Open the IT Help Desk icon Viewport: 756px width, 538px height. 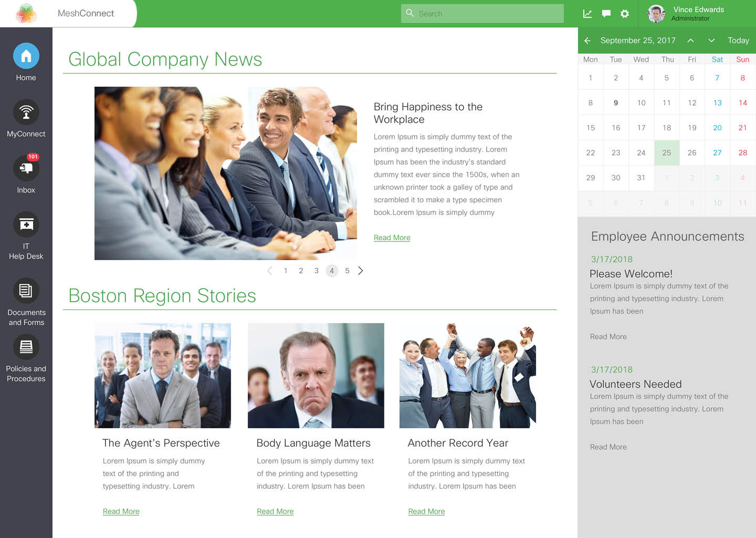pyautogui.click(x=26, y=224)
